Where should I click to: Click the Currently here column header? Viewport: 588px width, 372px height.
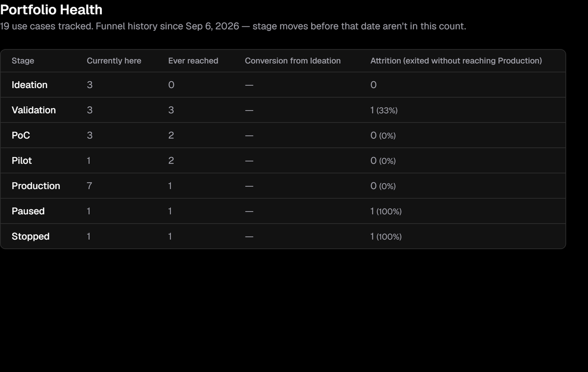point(114,61)
